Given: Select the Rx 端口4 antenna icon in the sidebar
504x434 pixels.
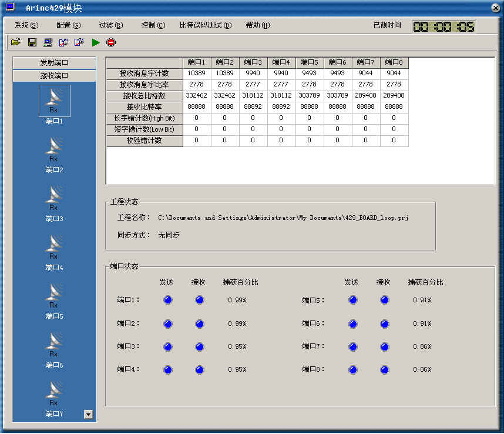Looking at the screenshot, I should tap(54, 247).
